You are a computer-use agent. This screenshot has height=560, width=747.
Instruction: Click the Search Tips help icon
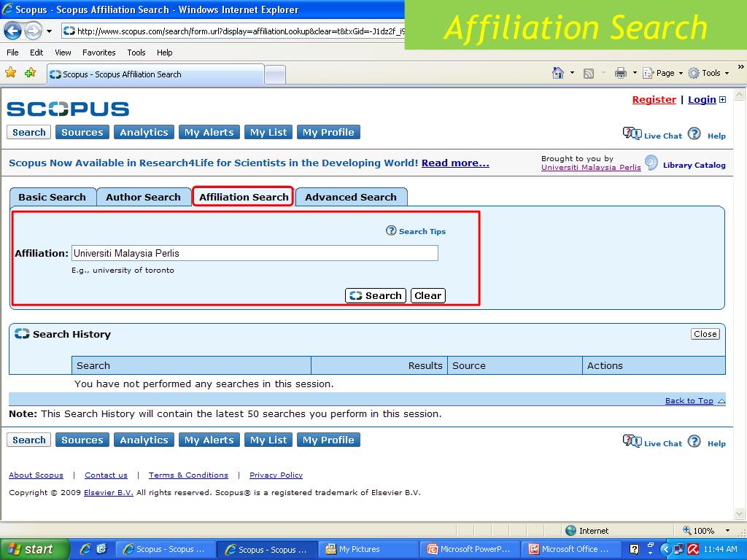click(391, 230)
